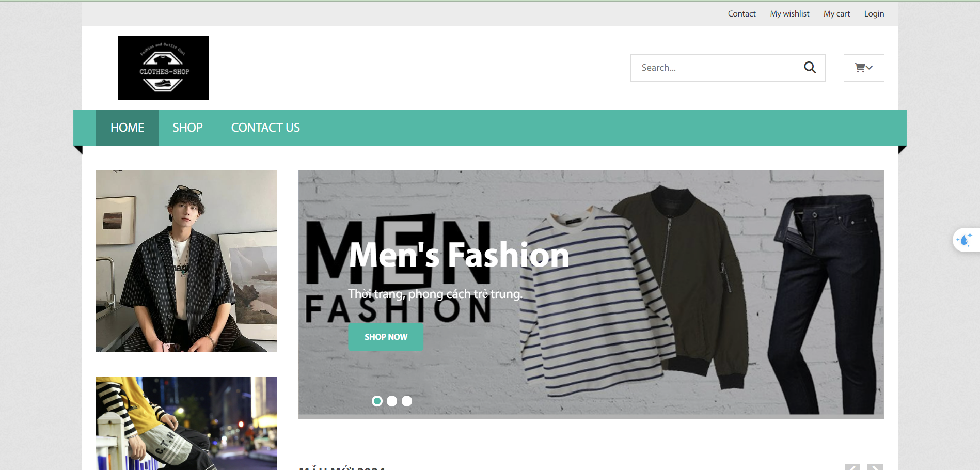
Task: Open the shopping cart dropdown
Action: point(863,68)
